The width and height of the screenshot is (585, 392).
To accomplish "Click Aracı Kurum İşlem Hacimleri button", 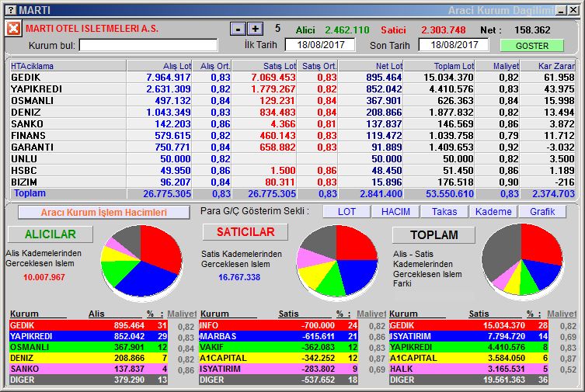I will 104,213.
